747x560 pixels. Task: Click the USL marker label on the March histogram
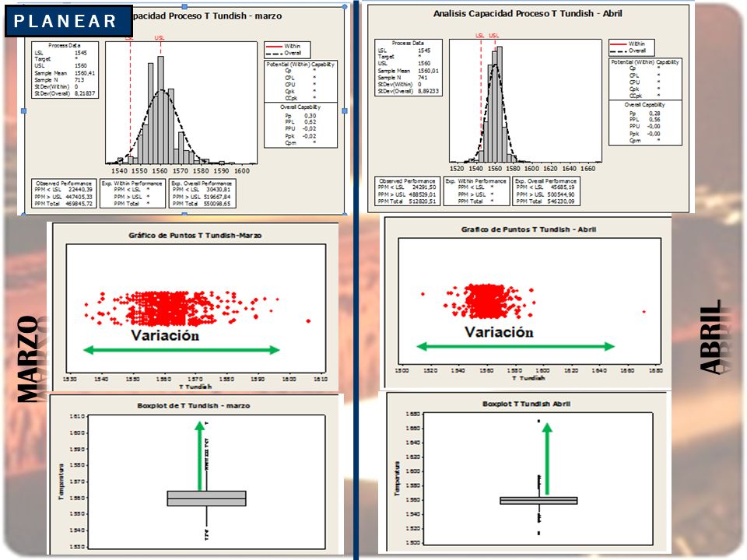click(x=160, y=37)
